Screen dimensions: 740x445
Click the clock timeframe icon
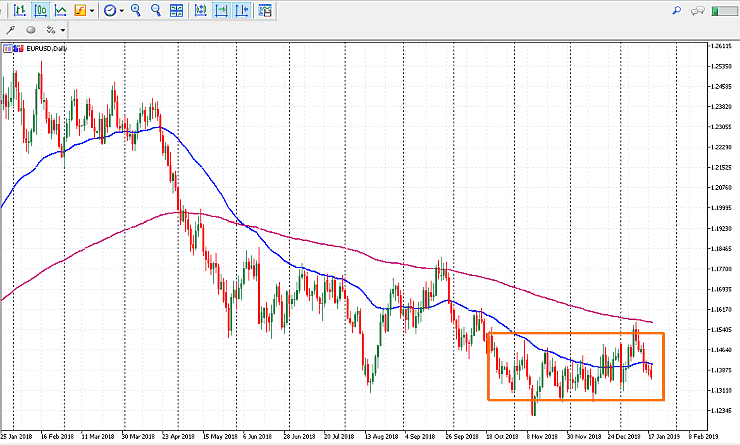(109, 11)
